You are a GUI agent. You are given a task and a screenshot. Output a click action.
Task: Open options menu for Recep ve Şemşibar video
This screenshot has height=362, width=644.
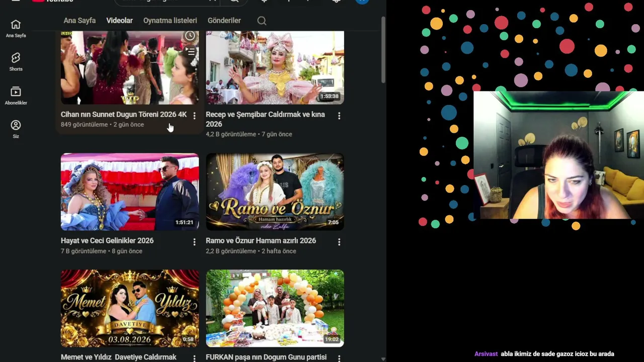(x=339, y=116)
